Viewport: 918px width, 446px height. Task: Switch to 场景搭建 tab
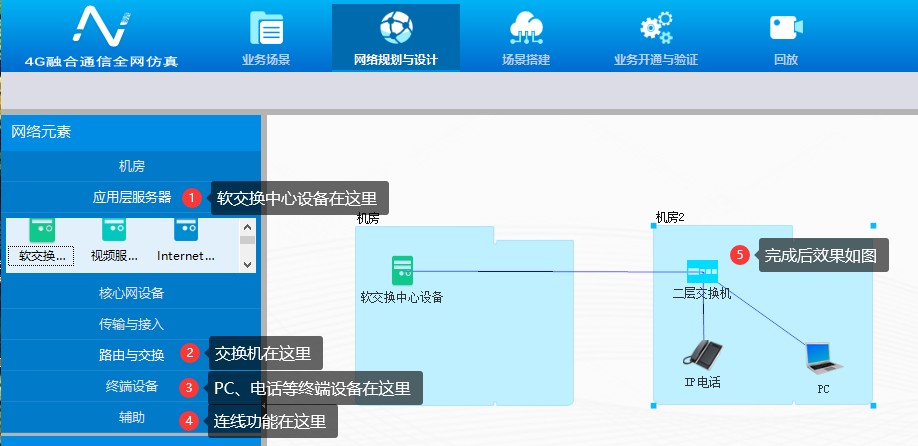coord(526,37)
